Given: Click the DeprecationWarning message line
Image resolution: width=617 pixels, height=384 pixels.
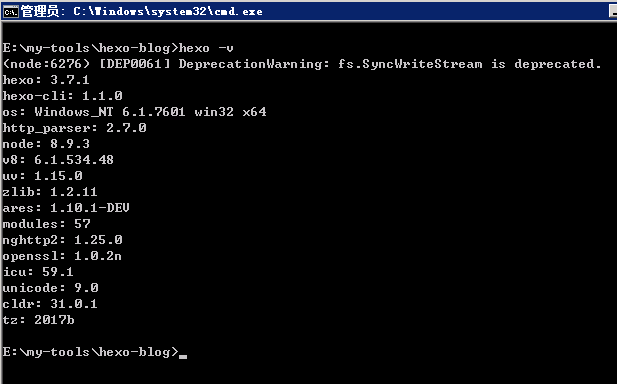Looking at the screenshot, I should point(302,64).
